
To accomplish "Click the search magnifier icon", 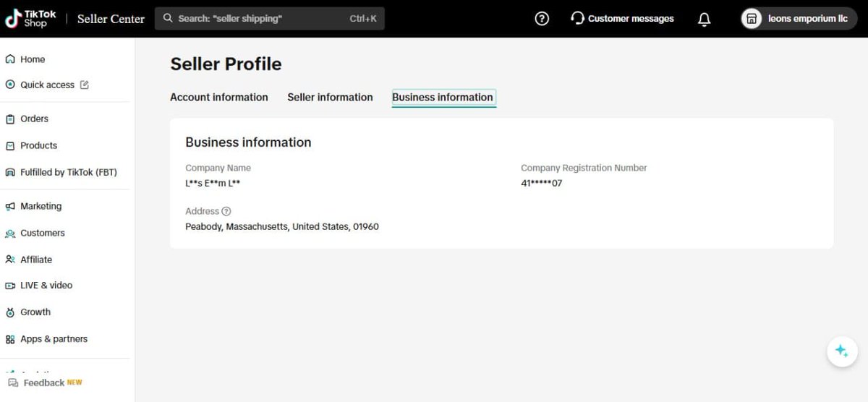I will coord(168,19).
